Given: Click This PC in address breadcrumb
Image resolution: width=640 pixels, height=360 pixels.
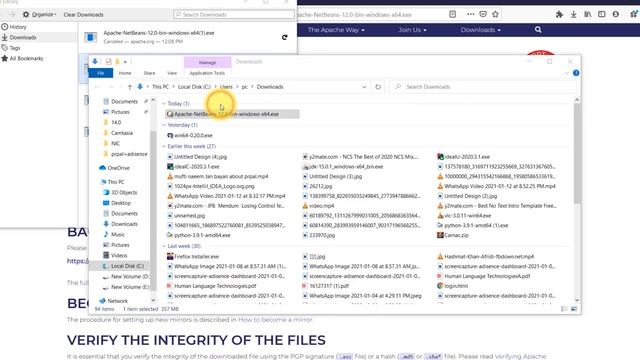Looking at the screenshot, I should pyautogui.click(x=160, y=87).
